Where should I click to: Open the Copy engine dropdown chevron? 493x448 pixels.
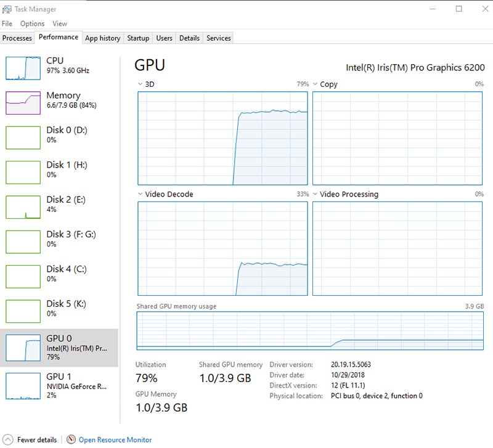pos(315,84)
